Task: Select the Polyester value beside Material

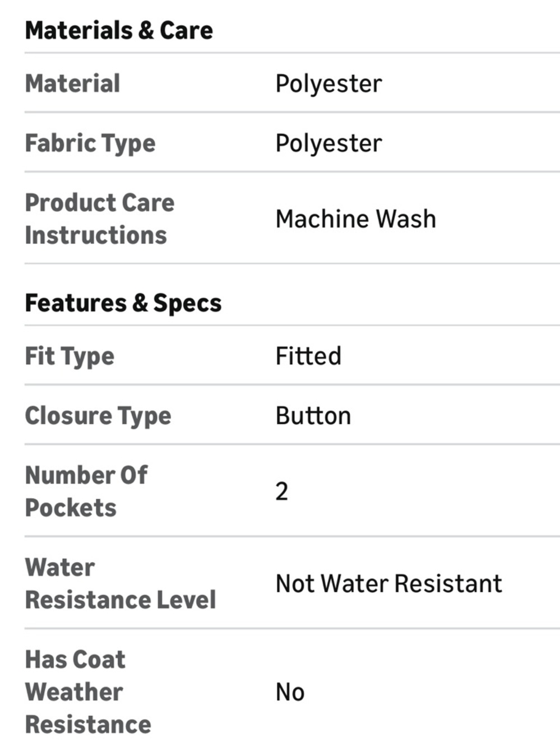Action: (x=328, y=84)
